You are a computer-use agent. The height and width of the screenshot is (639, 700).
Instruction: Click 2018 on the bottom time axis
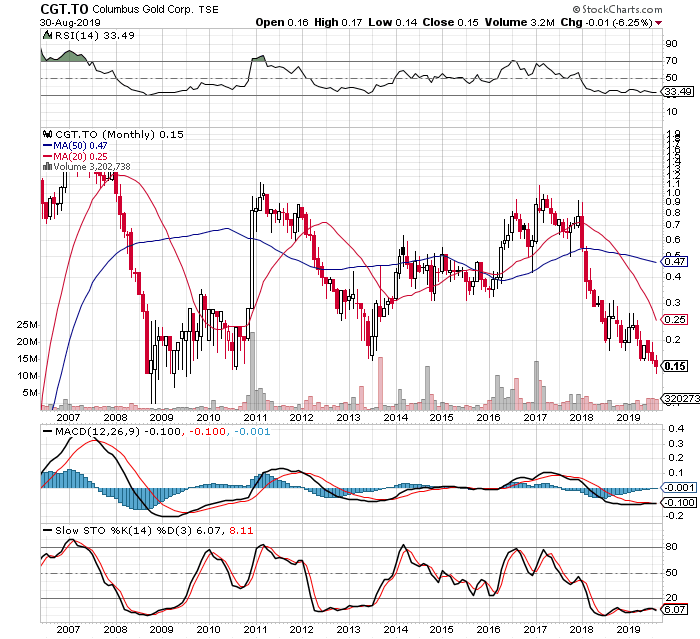tap(582, 629)
